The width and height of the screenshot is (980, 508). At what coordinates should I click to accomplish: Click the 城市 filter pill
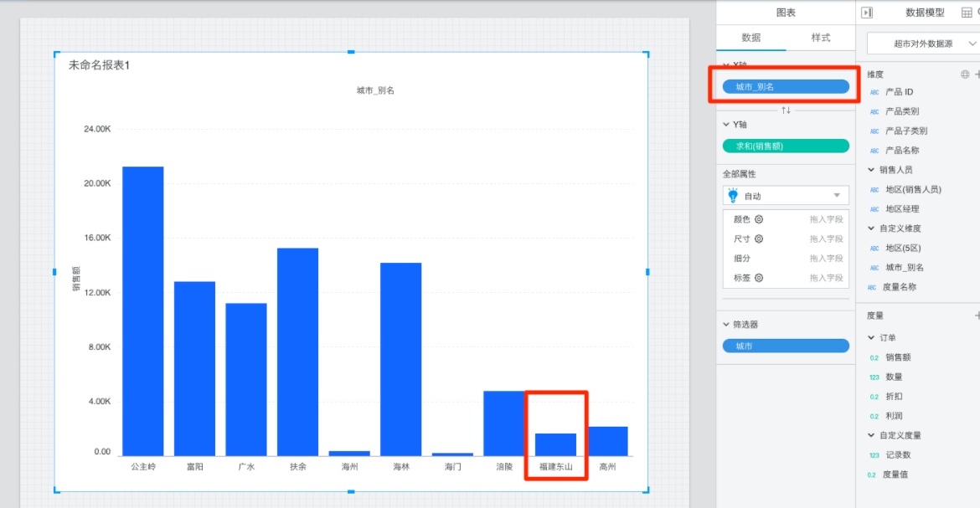pyautogui.click(x=786, y=346)
